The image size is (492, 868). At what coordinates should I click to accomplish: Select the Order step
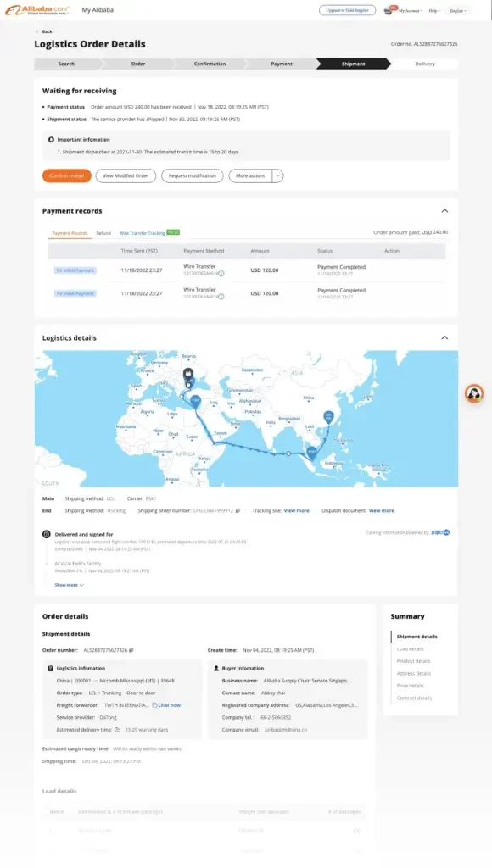[138, 64]
